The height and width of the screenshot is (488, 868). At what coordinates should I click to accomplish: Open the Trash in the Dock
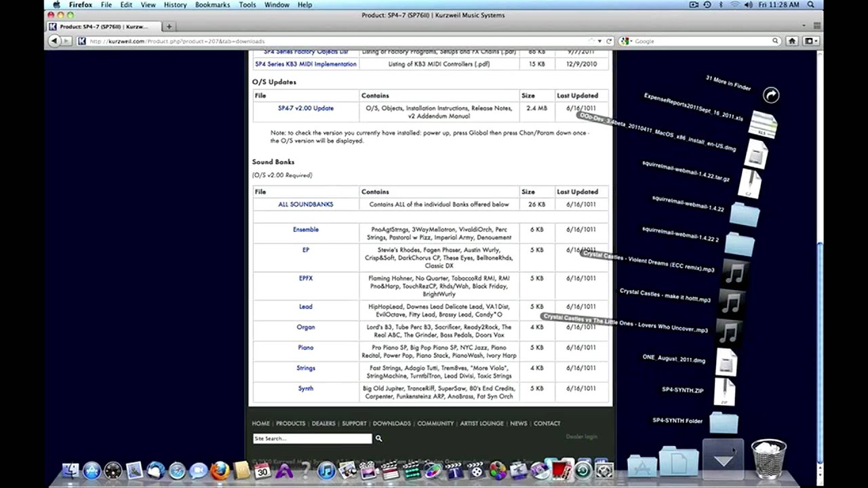[x=768, y=459]
